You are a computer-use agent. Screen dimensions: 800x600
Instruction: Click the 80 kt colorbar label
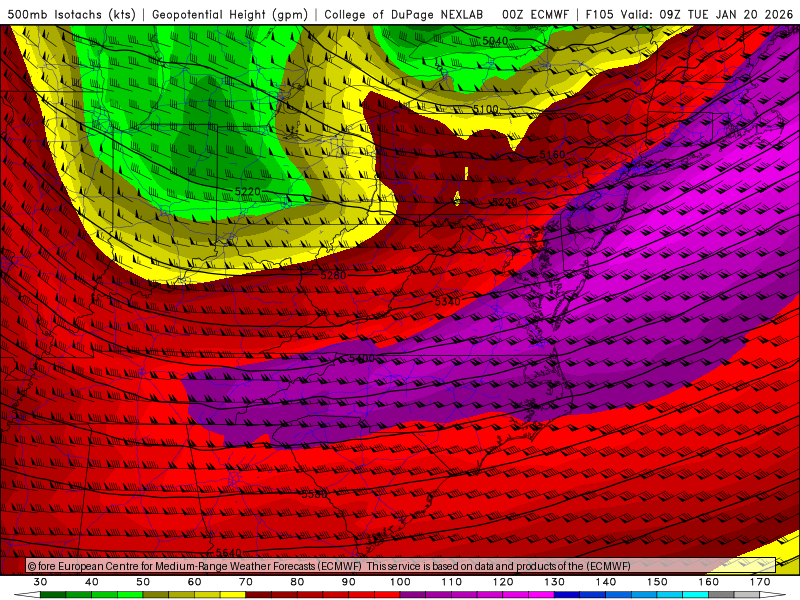[x=297, y=582]
